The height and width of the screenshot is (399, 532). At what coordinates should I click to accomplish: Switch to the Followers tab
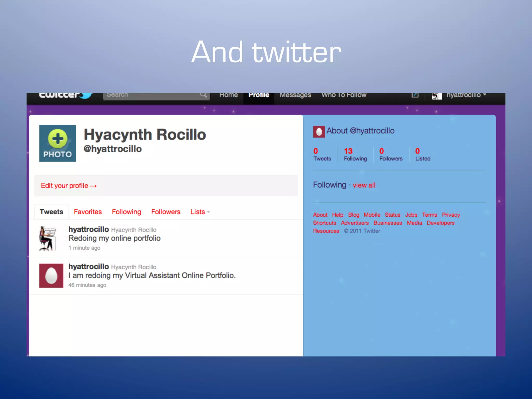pos(166,212)
